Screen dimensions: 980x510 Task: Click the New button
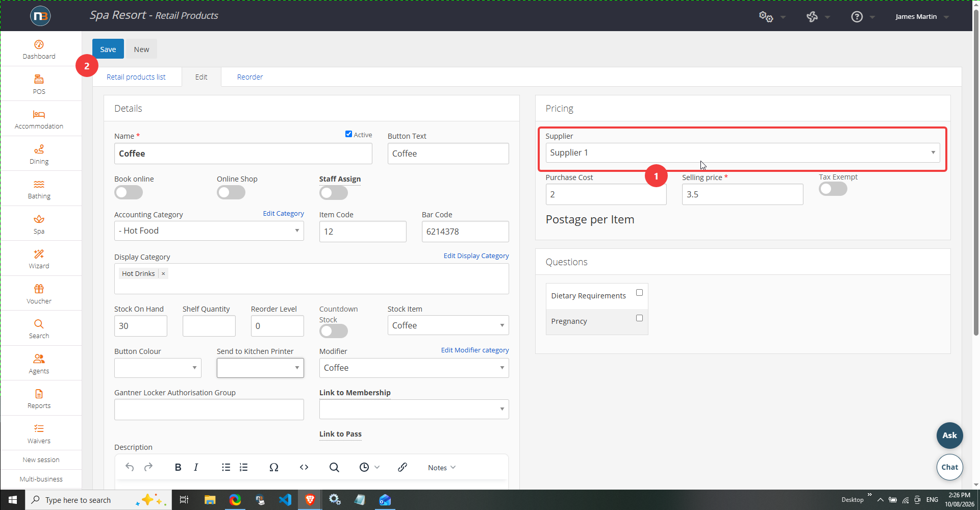[x=142, y=49]
